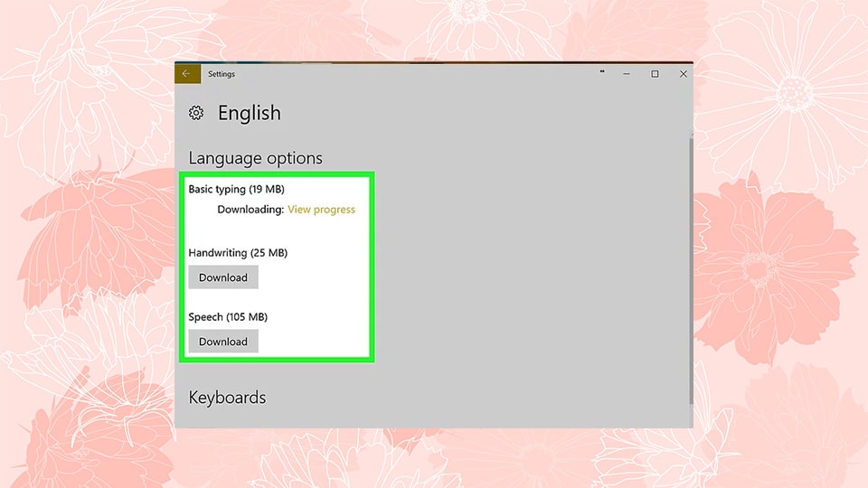Click the Language options heading
The width and height of the screenshot is (868, 488).
click(x=255, y=158)
